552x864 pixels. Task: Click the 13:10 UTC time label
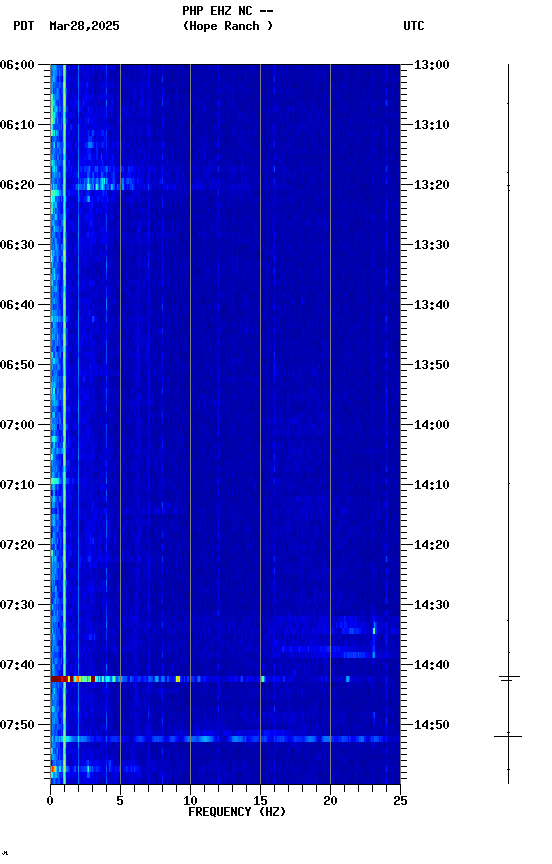point(432,125)
